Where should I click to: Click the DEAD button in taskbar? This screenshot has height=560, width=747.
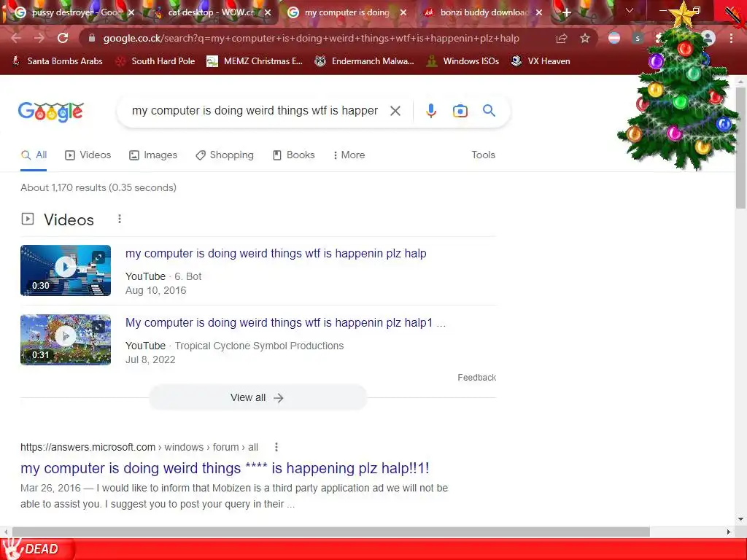[x=37, y=549]
